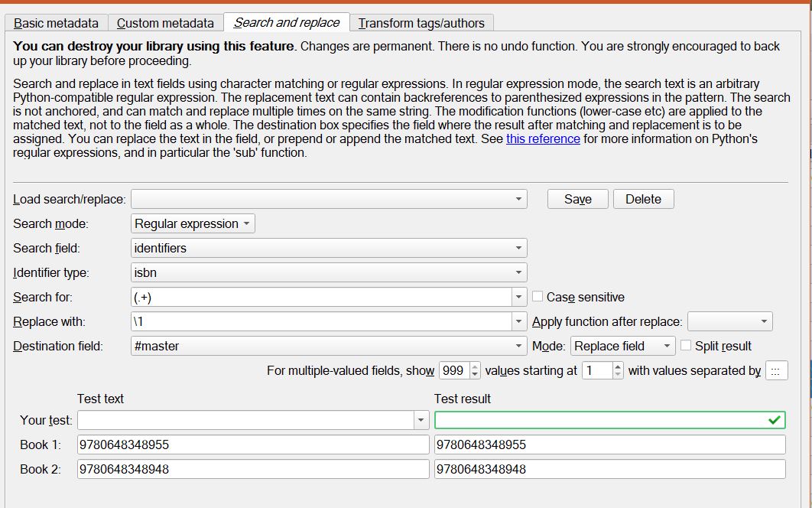This screenshot has height=508, width=812.
Task: Increase the show values count spinner
Action: point(475,366)
